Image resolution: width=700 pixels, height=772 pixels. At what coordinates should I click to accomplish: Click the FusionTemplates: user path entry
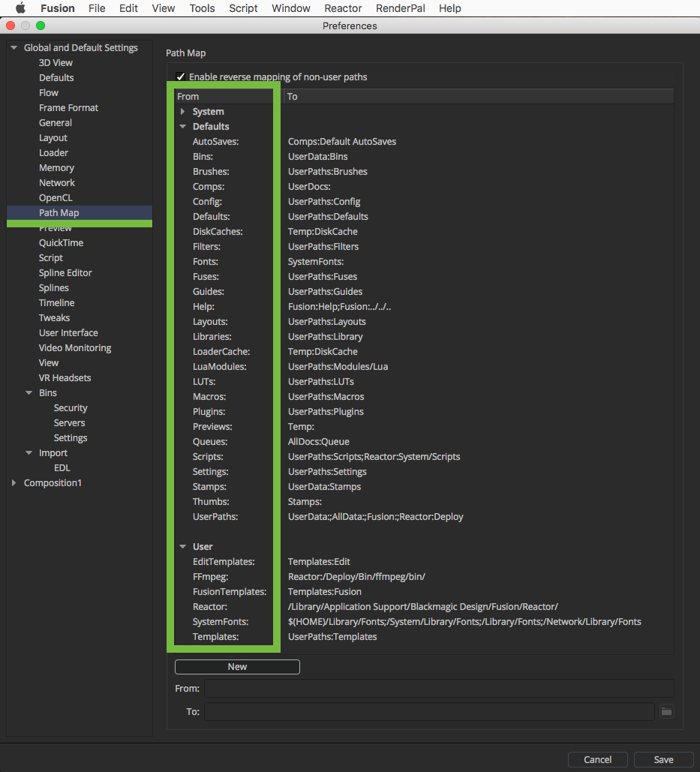(x=230, y=592)
